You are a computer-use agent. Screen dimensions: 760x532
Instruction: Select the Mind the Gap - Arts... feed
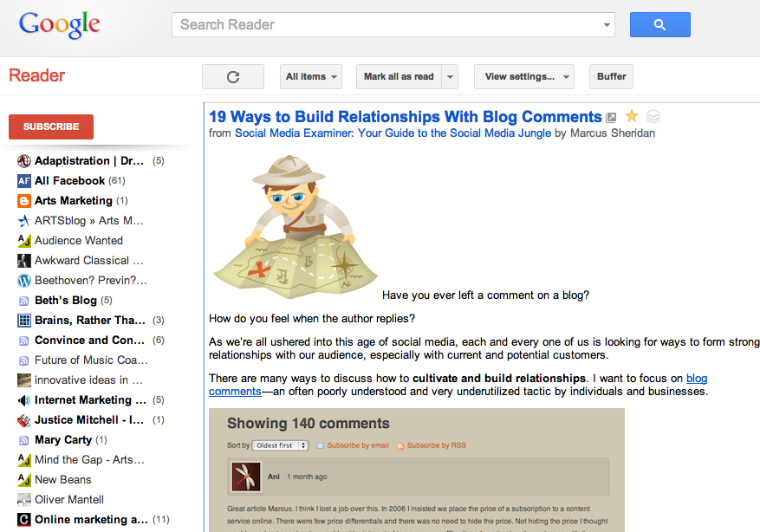coord(89,460)
